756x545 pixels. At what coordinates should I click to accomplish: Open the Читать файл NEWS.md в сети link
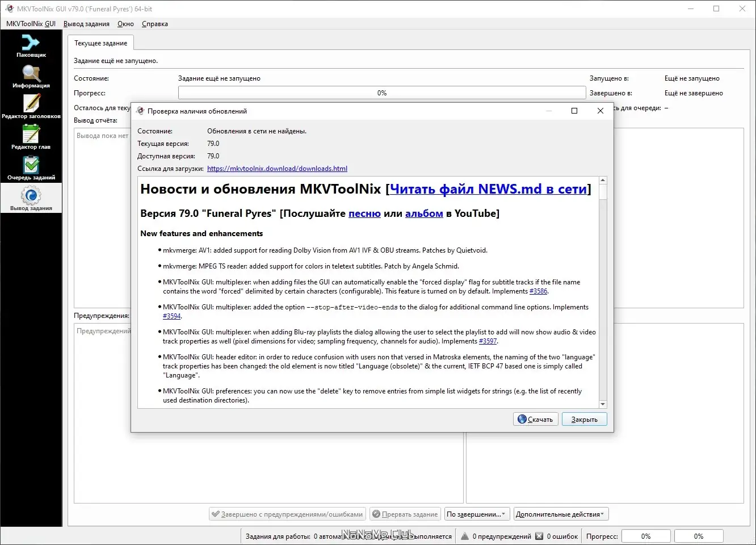tap(488, 189)
